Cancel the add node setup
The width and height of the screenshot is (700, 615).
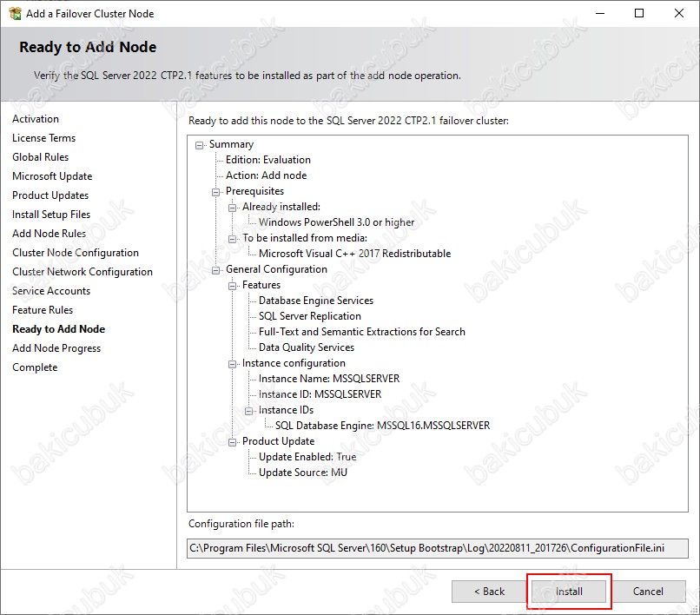tap(648, 592)
